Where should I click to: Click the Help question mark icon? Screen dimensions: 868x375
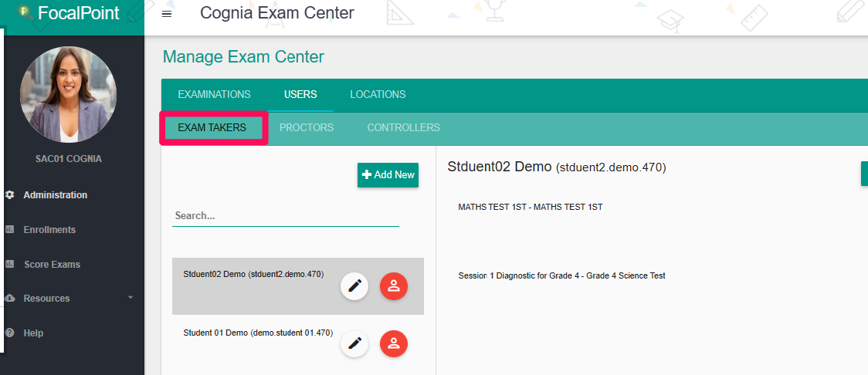pyautogui.click(x=9, y=333)
